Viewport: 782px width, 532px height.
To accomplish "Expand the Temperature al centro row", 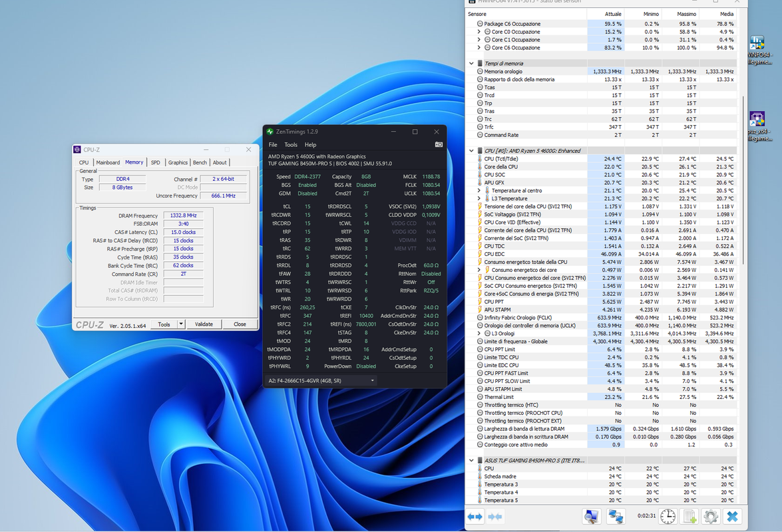I will point(479,190).
